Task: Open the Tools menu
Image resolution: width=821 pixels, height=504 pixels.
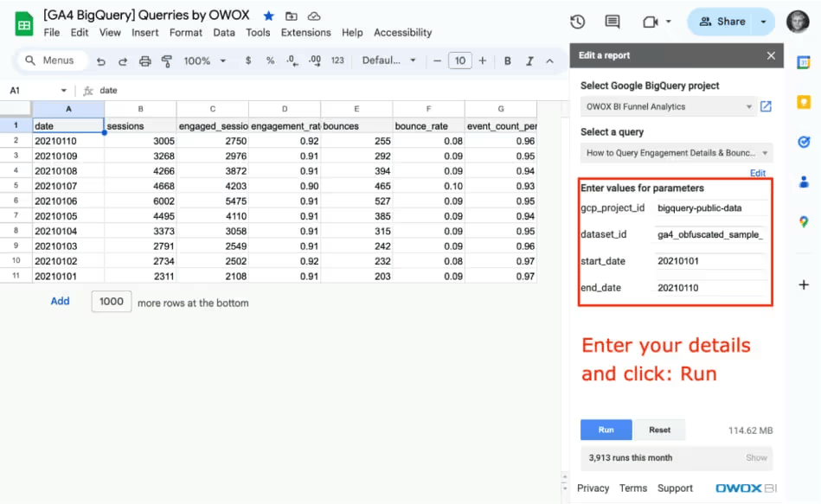Action: (x=258, y=33)
